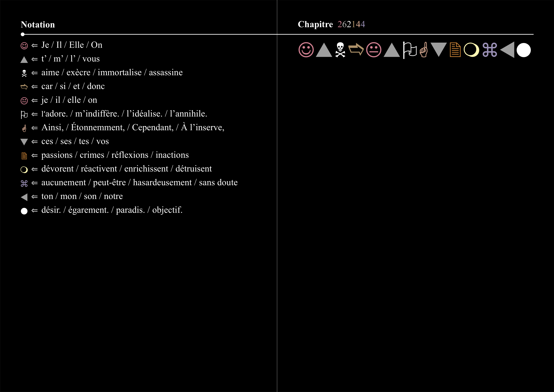
Task: Click the small crescent moon beside dévorent
Action: coord(24,170)
